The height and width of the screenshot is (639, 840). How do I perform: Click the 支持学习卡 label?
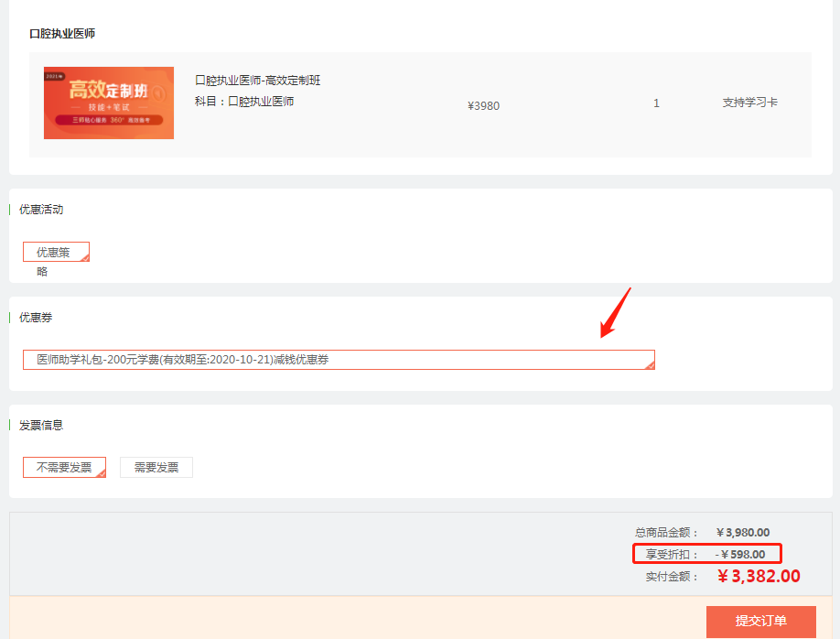pyautogui.click(x=749, y=103)
